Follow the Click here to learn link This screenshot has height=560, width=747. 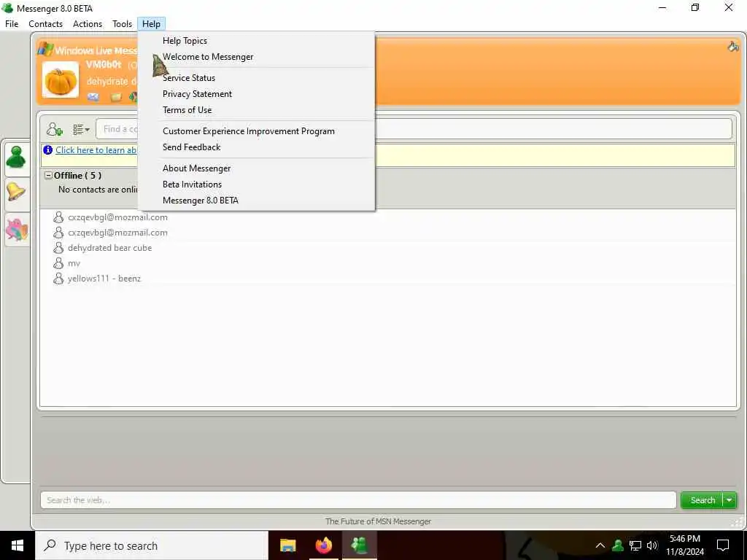[x=96, y=150]
